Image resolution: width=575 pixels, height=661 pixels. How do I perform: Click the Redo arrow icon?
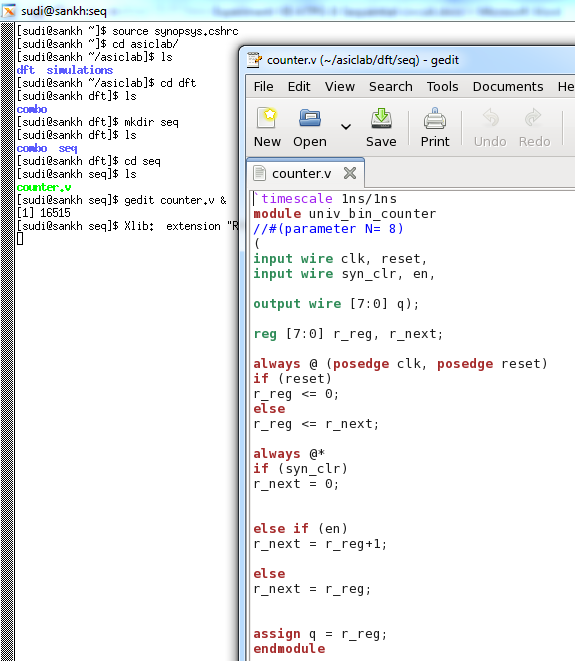point(534,118)
